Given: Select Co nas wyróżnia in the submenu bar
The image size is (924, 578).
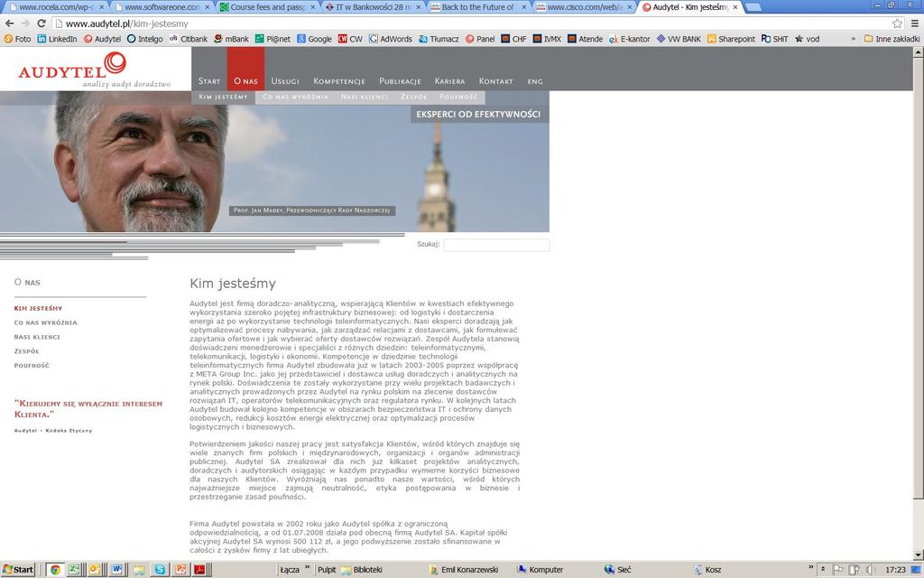Looking at the screenshot, I should (295, 97).
